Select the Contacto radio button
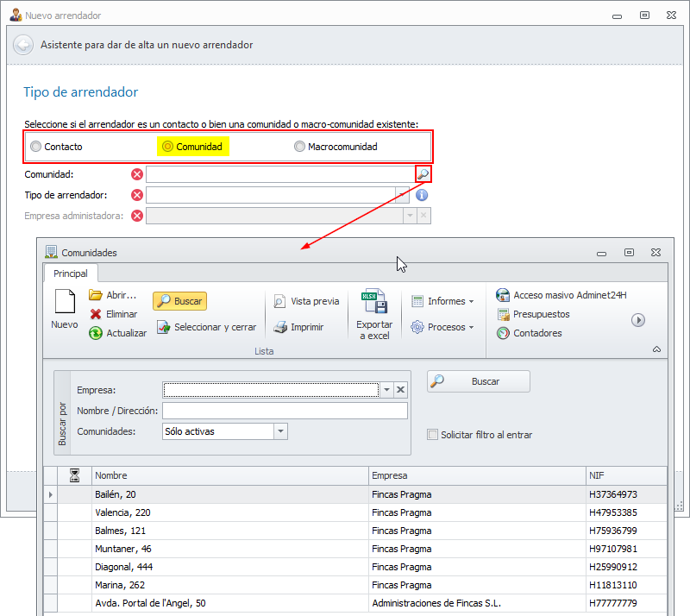 coord(35,147)
